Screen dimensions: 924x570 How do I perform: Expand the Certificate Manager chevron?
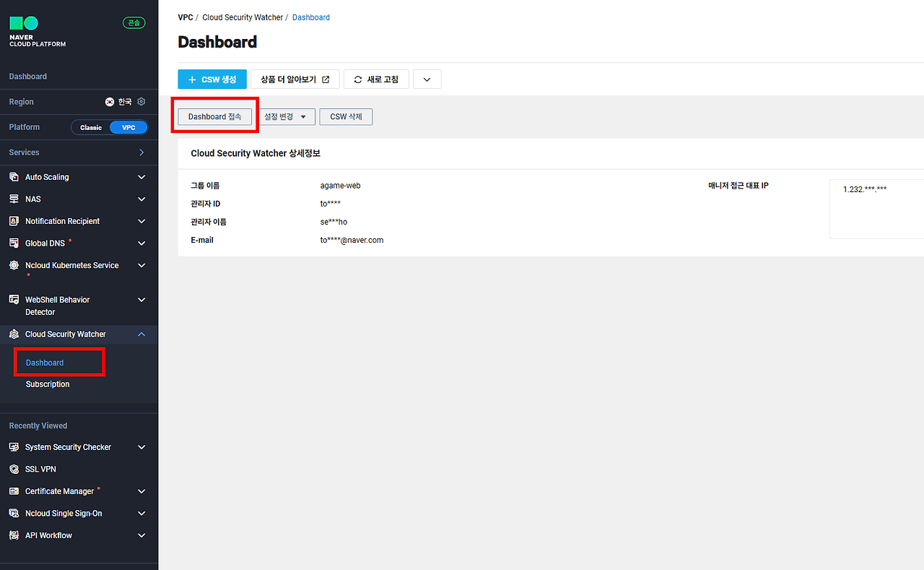click(141, 491)
